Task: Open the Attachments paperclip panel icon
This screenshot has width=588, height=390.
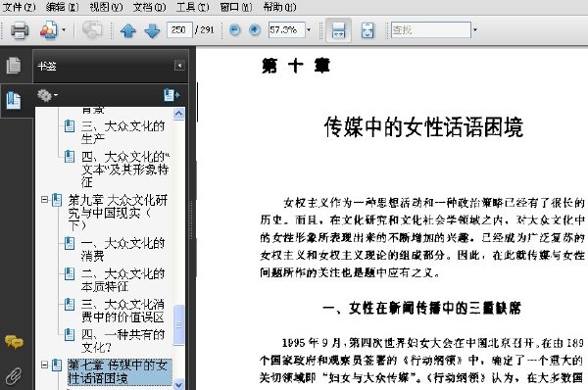Action: click(x=14, y=375)
